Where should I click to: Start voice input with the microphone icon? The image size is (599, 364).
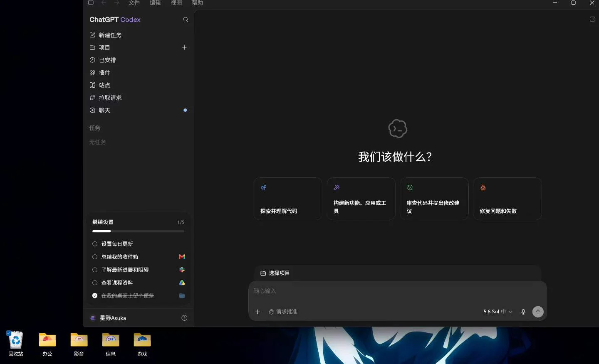(523, 312)
